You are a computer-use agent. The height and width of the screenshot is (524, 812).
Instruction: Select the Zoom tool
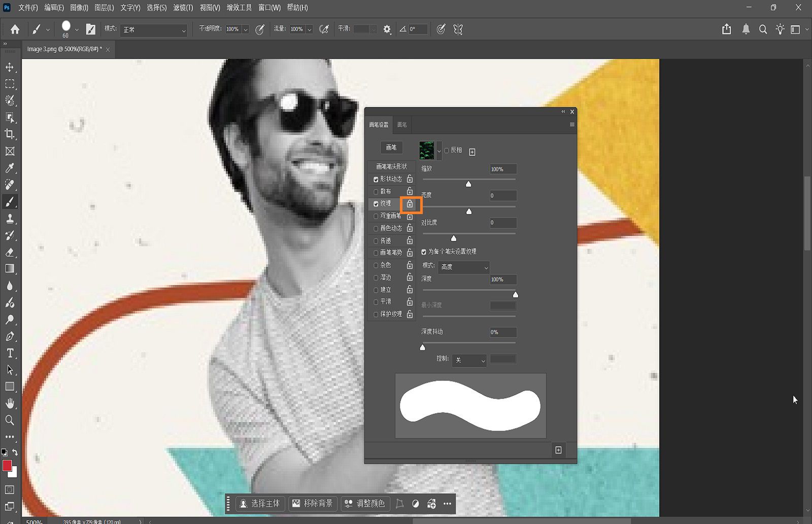coord(9,420)
